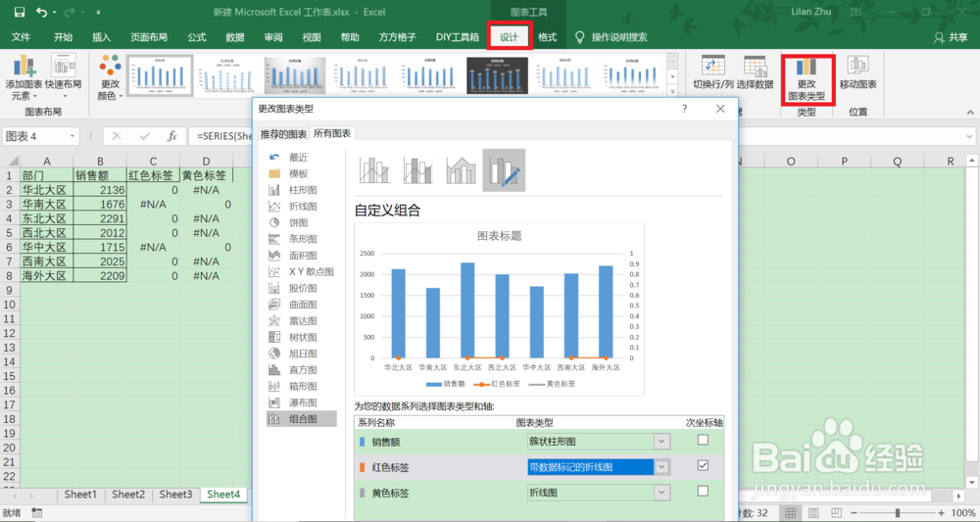The height and width of the screenshot is (522, 980).
Task: Click the Undo arrow icon
Action: (x=42, y=12)
